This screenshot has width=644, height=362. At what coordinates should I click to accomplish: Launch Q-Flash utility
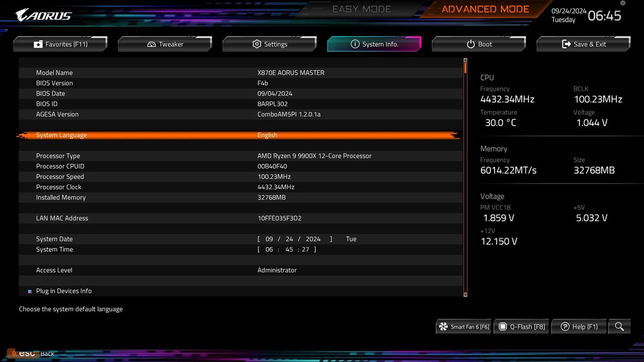tap(522, 326)
